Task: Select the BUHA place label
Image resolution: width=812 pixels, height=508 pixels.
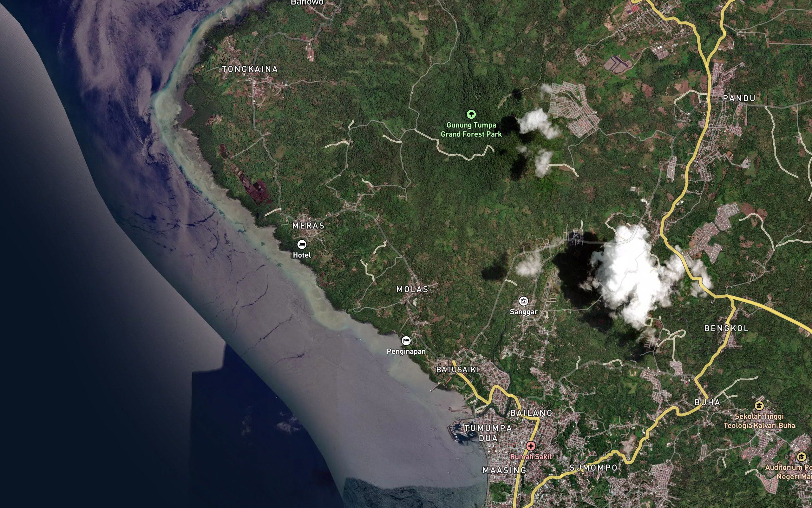Action: 707,402
